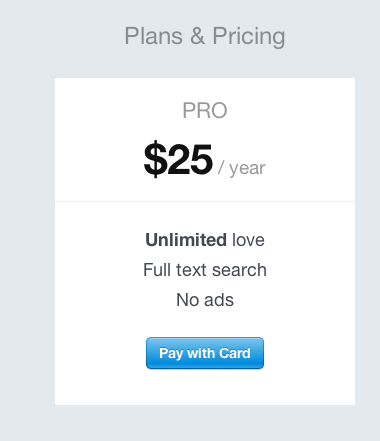
Task: Click the word "No" in feature list
Action: pos(187,300)
